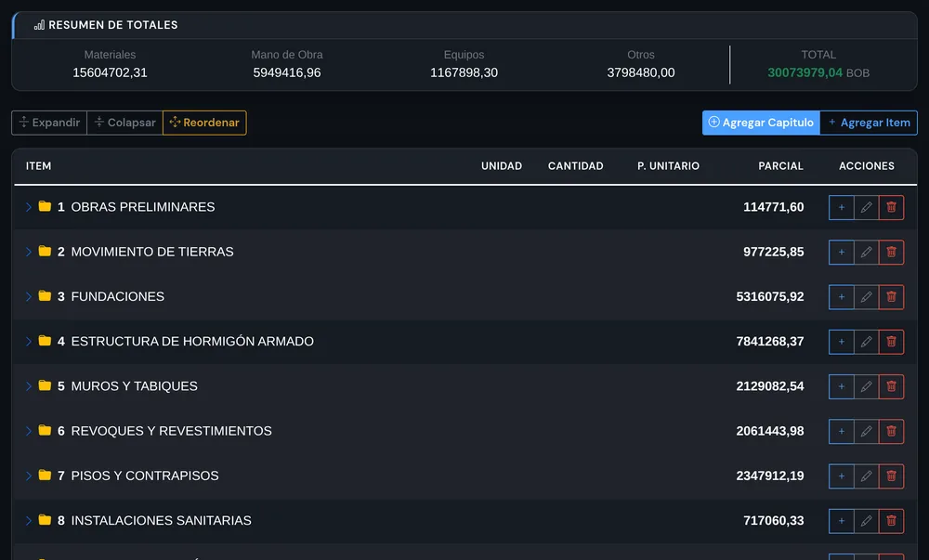
Task: Expand chapter 2 MOVIMIENTO DE TIERRAS chevron
Action: 29,253
